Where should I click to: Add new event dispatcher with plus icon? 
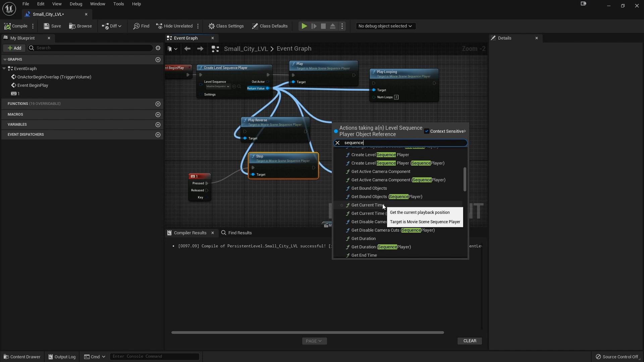[158, 135]
